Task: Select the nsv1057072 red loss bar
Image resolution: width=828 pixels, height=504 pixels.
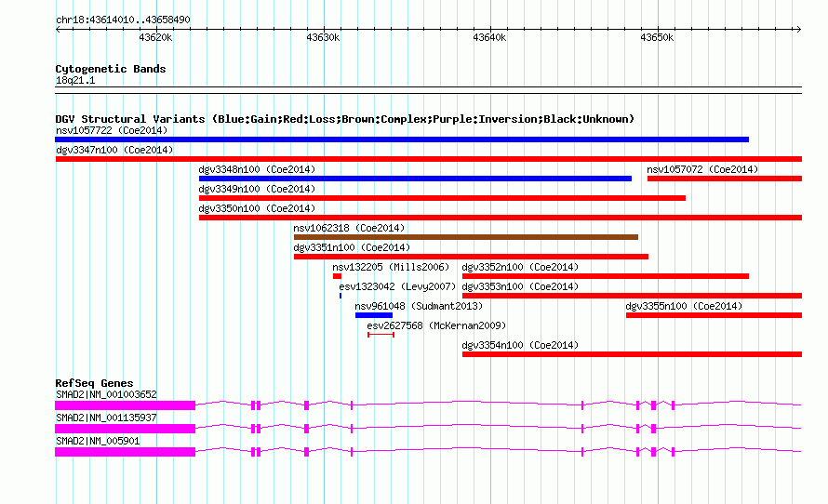Action: tap(725, 179)
